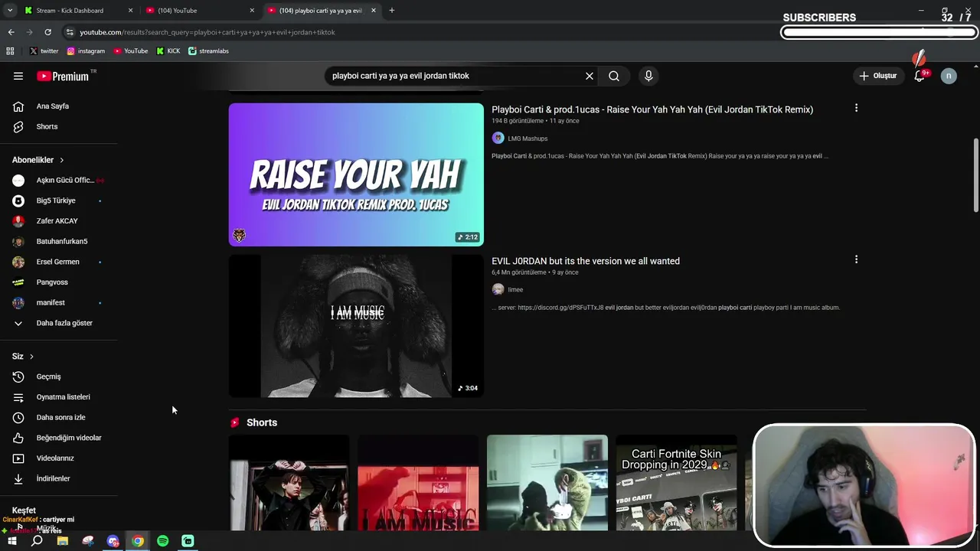The width and height of the screenshot is (980, 551).
Task: Expand the Siz section chevron
Action: click(31, 357)
